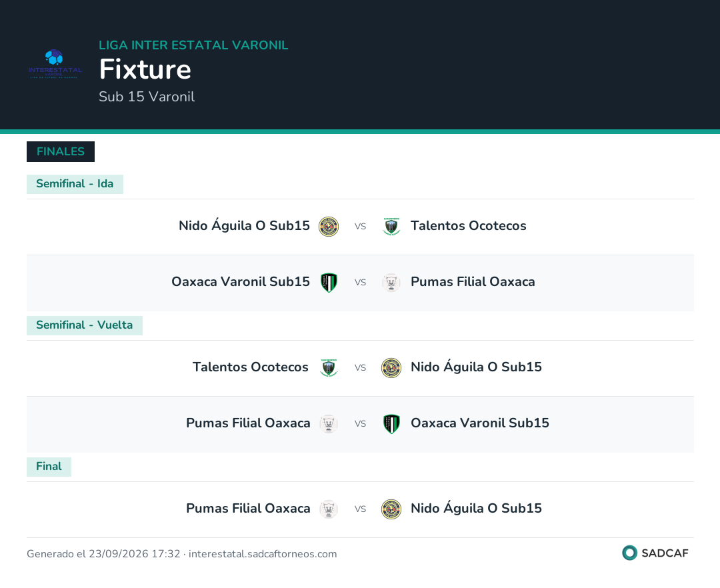Select the Semifinal - Ida section label

(75, 184)
